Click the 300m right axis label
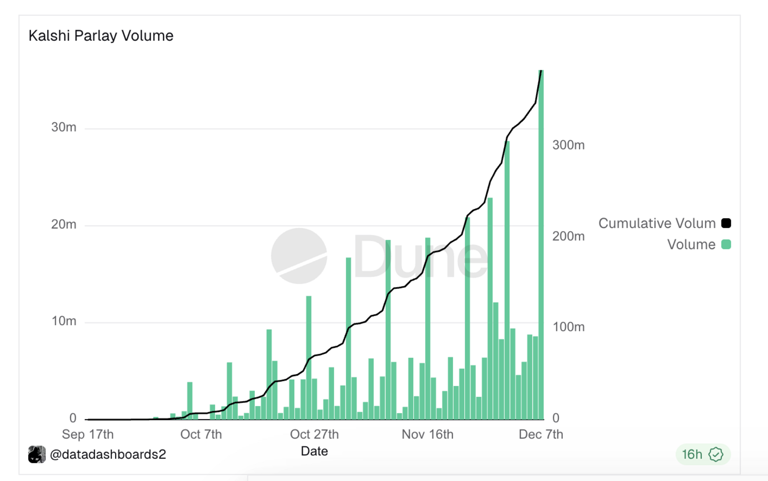The height and width of the screenshot is (481, 768). [569, 145]
